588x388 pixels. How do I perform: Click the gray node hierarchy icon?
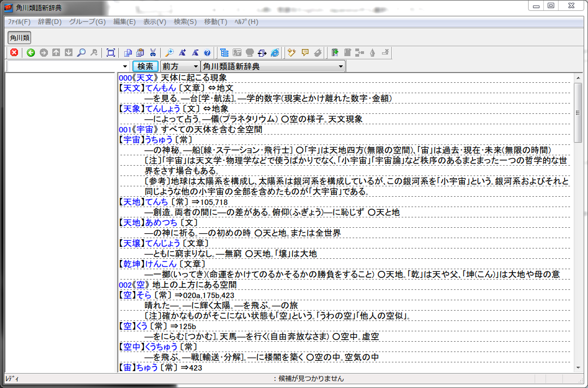pyautogui.click(x=360, y=52)
